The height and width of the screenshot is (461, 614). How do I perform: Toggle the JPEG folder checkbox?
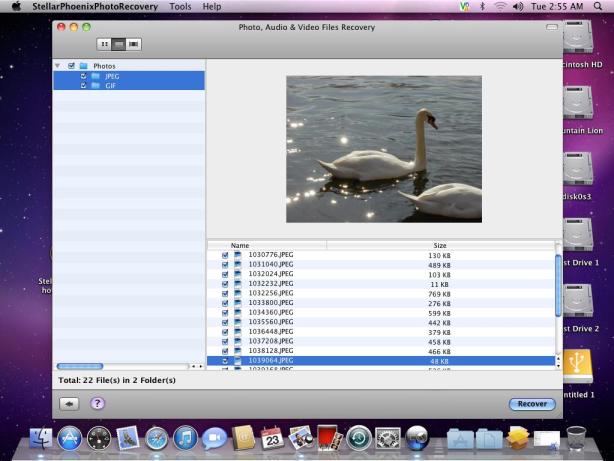pyautogui.click(x=83, y=76)
